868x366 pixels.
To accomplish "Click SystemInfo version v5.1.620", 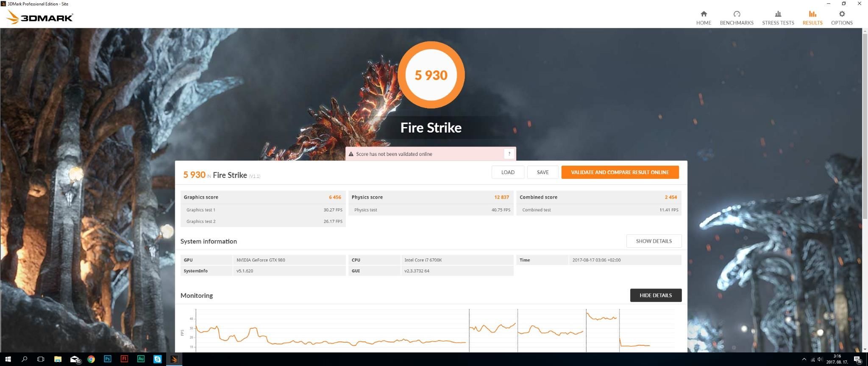I will (x=245, y=271).
